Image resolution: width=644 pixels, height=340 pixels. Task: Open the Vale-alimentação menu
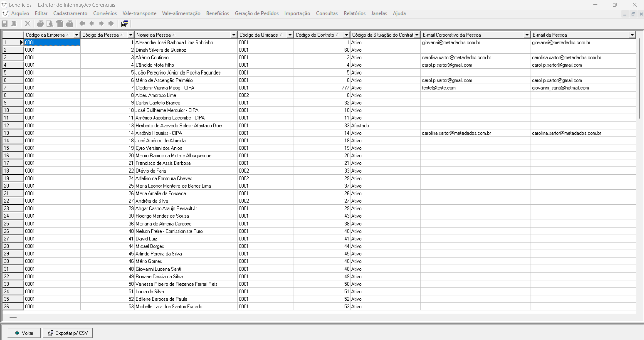click(x=181, y=14)
